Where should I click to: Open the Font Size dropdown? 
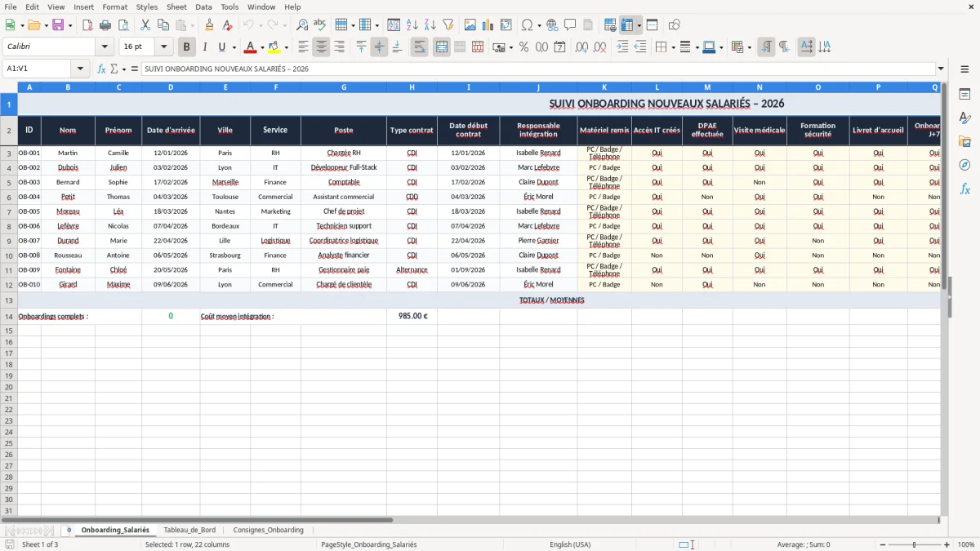coord(163,47)
